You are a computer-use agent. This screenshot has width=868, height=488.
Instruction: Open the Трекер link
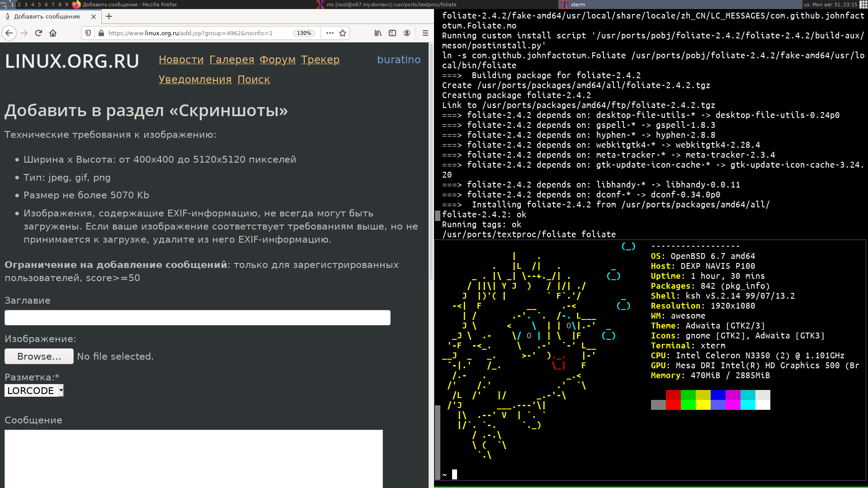pyautogui.click(x=320, y=60)
